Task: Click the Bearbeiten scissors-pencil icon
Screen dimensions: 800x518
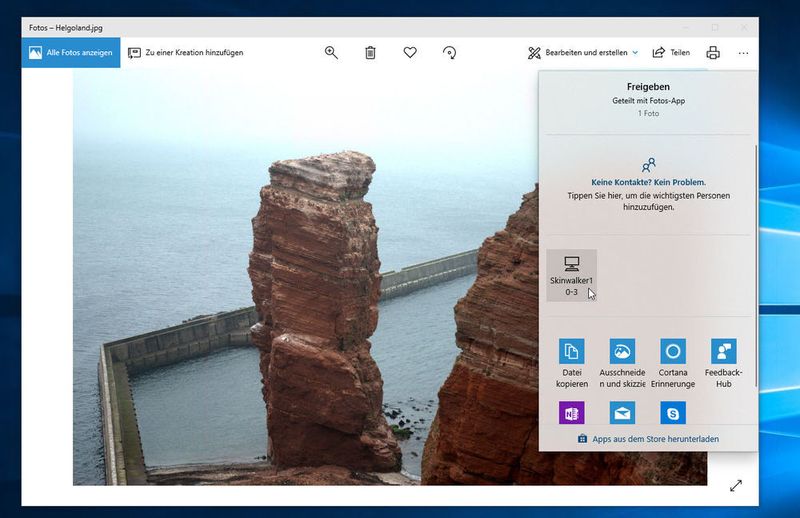Action: coord(534,53)
